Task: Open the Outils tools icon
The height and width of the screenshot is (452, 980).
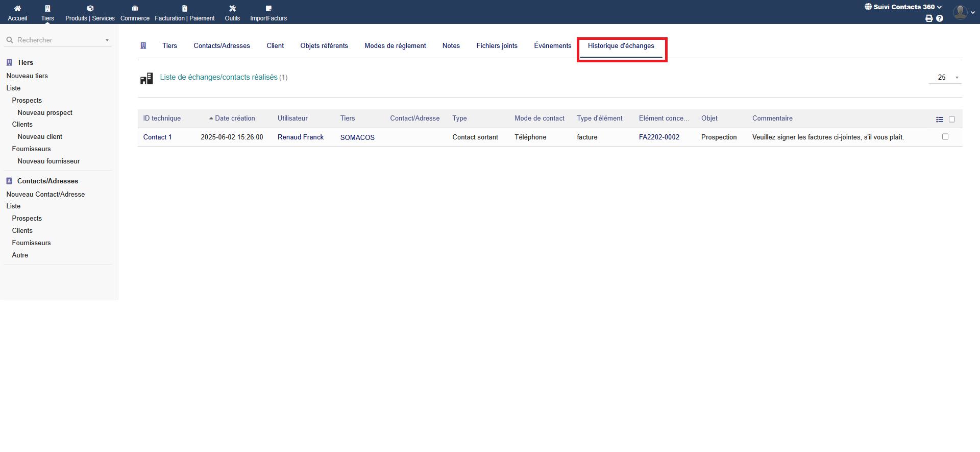Action: (232, 9)
